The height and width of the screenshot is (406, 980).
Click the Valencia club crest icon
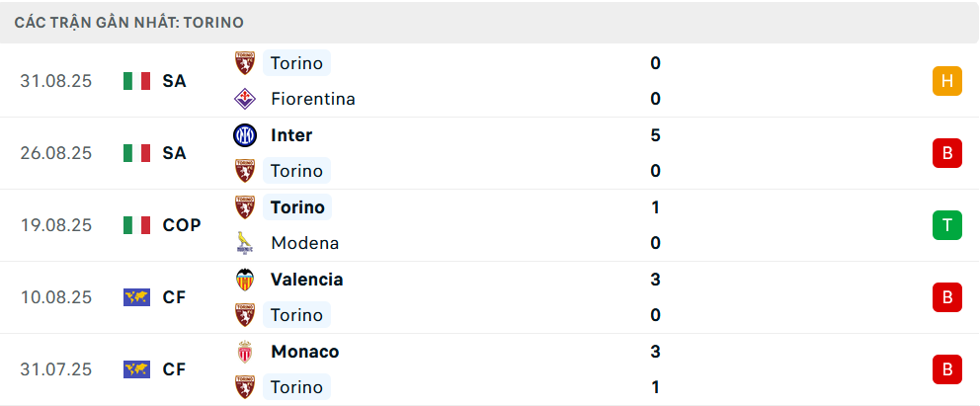coord(244,280)
